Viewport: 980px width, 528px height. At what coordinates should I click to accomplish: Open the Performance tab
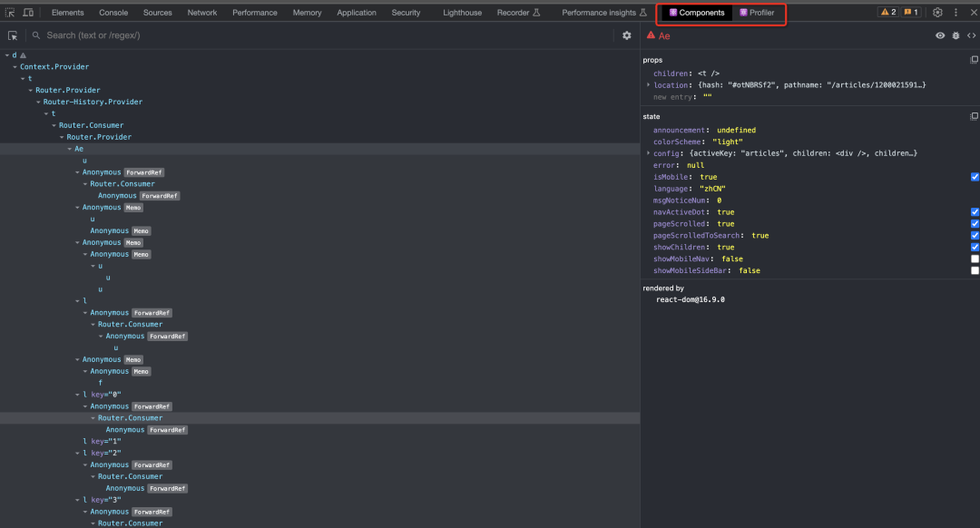[x=254, y=13]
